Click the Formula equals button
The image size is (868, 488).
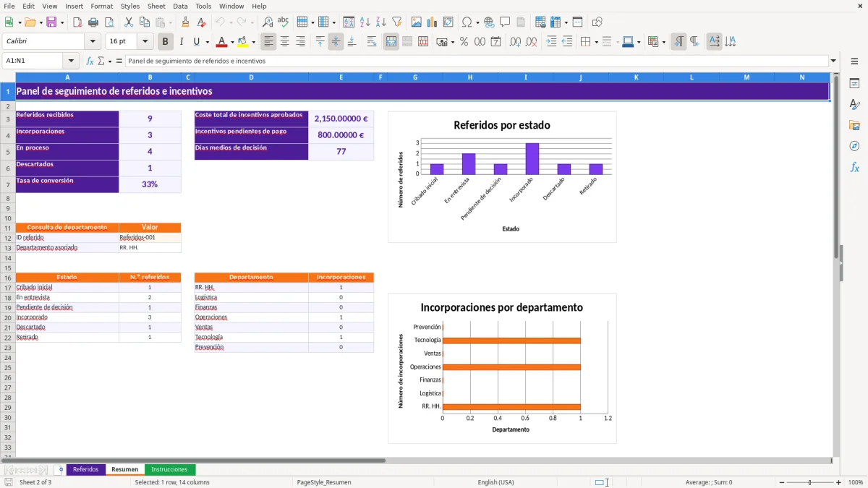coord(119,61)
